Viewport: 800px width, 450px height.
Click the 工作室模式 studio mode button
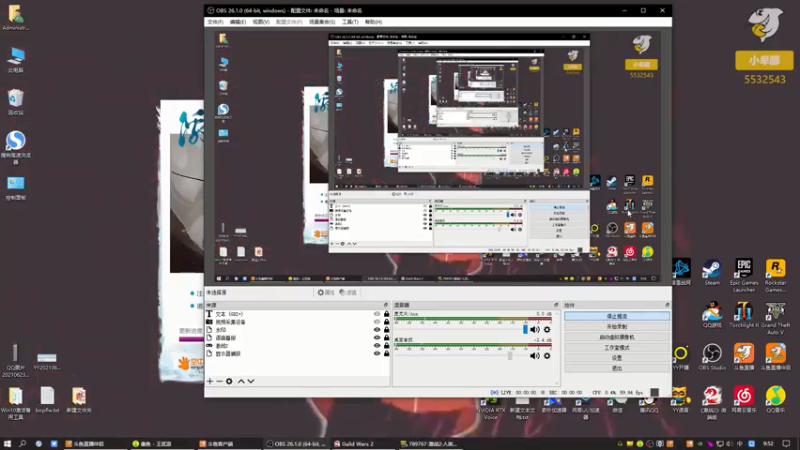(x=617, y=347)
